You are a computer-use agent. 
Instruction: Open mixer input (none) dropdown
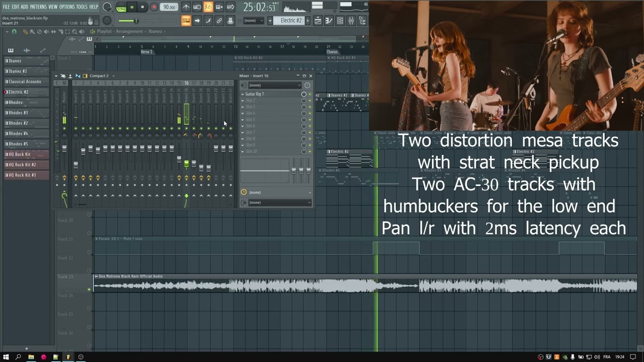[274, 85]
